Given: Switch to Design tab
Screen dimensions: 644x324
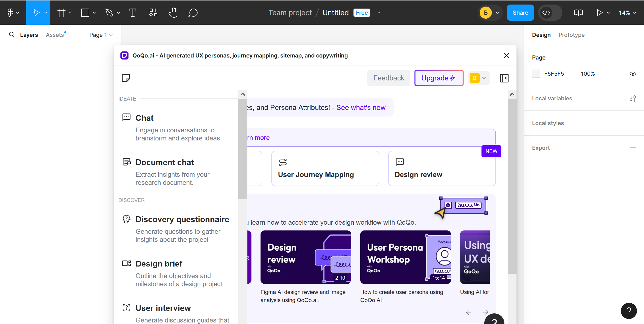Looking at the screenshot, I should pyautogui.click(x=541, y=35).
